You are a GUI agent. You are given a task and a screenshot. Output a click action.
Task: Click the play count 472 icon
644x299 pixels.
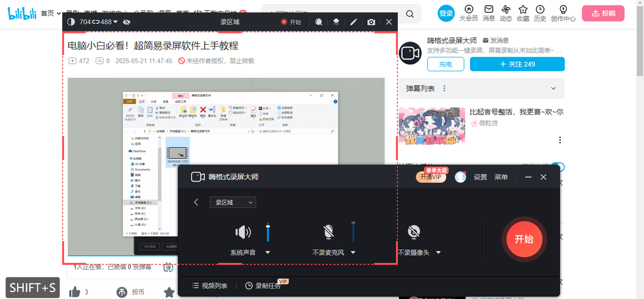[x=72, y=61]
